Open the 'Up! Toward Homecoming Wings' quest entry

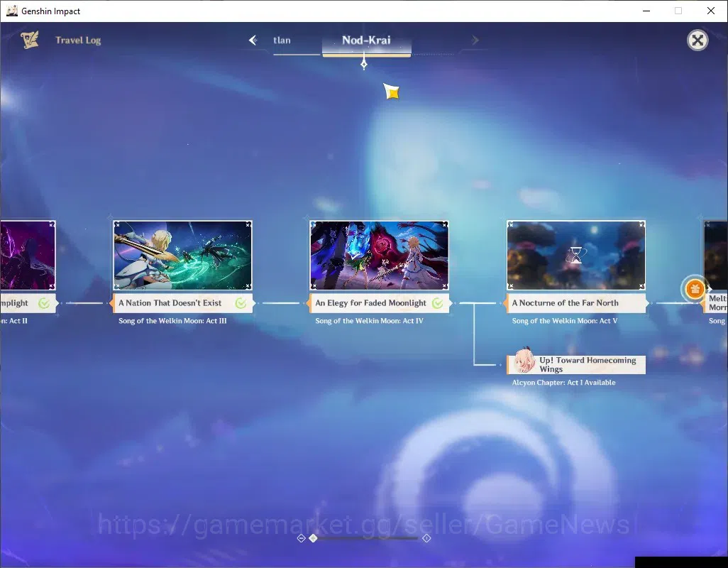click(x=576, y=364)
